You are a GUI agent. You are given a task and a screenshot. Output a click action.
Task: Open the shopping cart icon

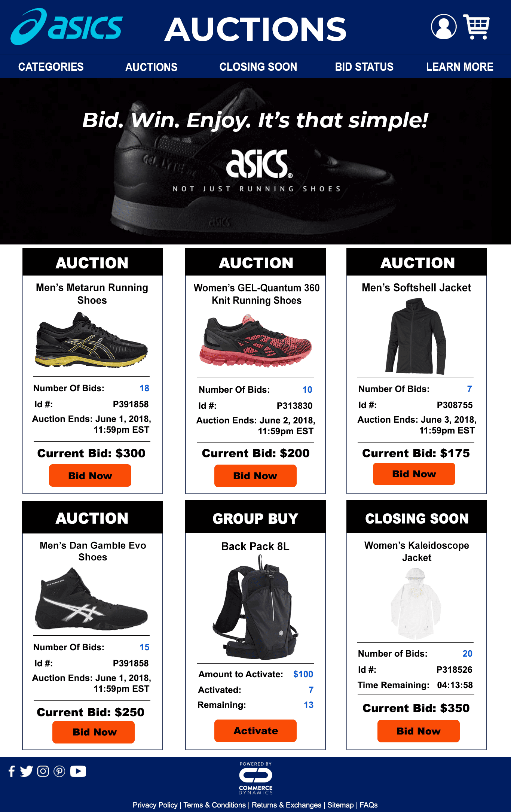tap(476, 27)
